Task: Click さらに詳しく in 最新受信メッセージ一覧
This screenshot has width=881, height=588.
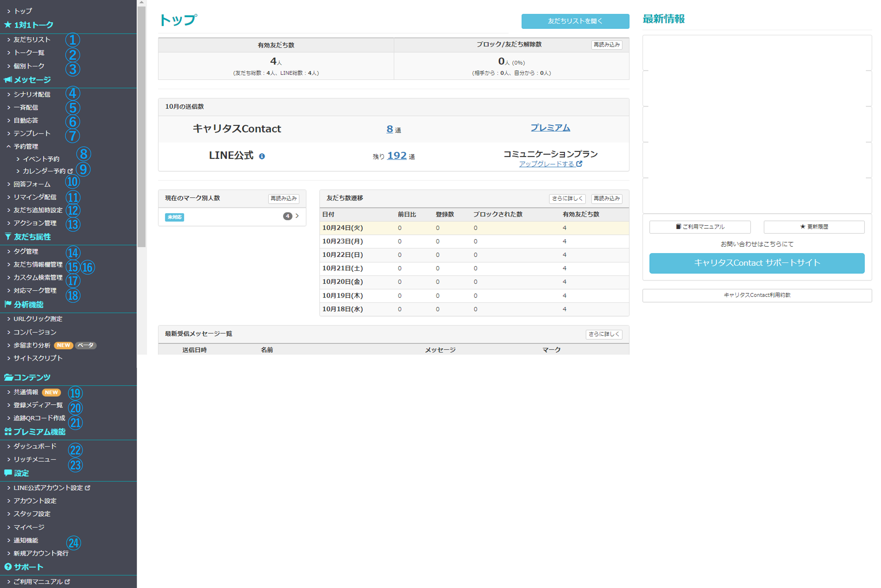Action: pos(604,334)
